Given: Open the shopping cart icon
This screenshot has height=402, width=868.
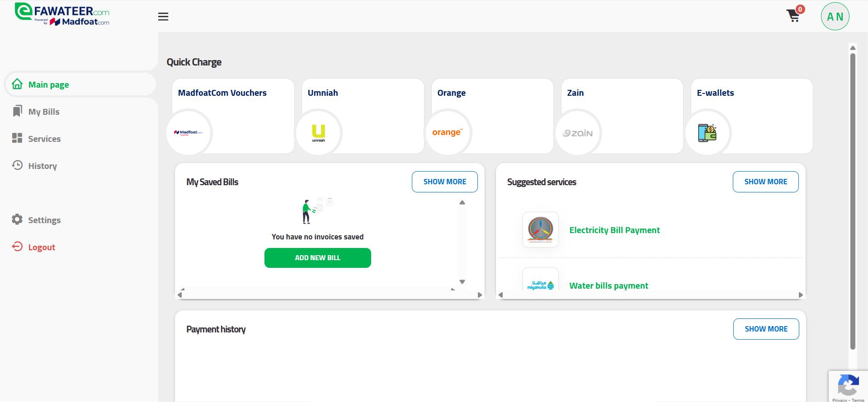Looking at the screenshot, I should [793, 16].
